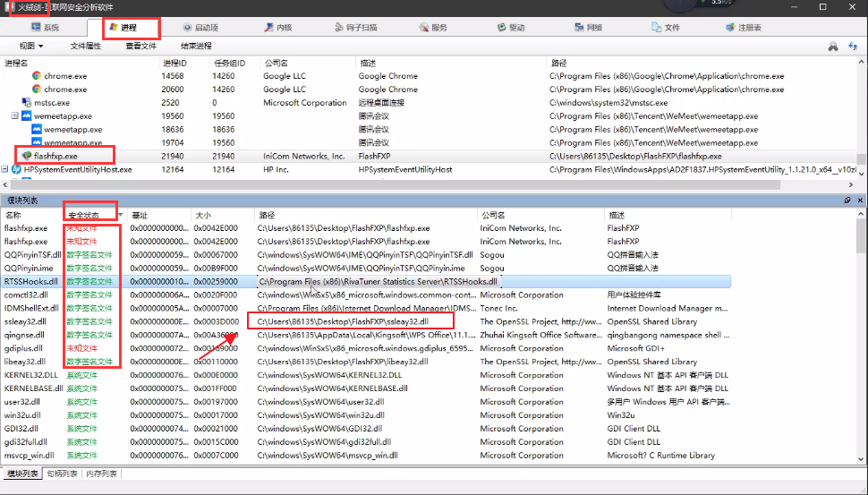Open the 内存列表 bottom tab
This screenshot has height=495, width=868.
click(100, 474)
